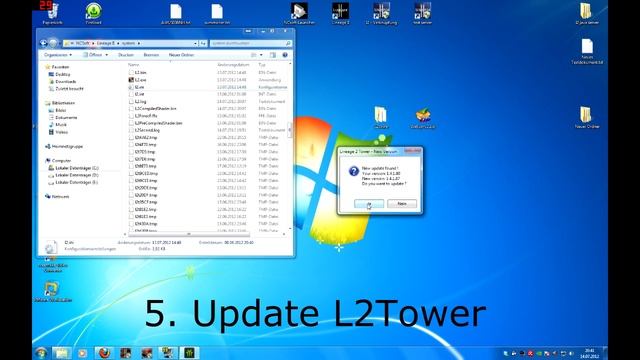Open Firefox from the taskbar

[104, 353]
